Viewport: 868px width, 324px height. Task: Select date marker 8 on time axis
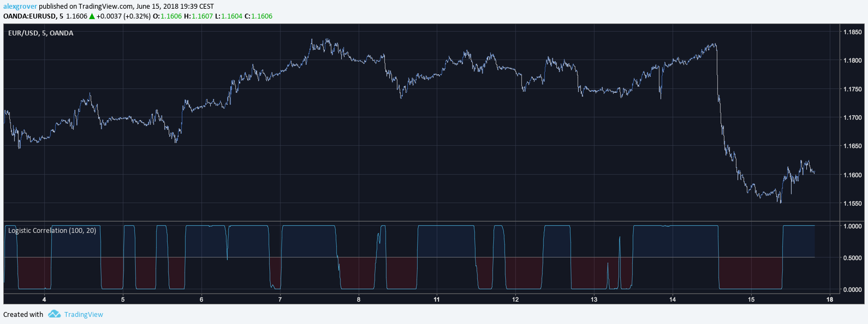pyautogui.click(x=359, y=299)
